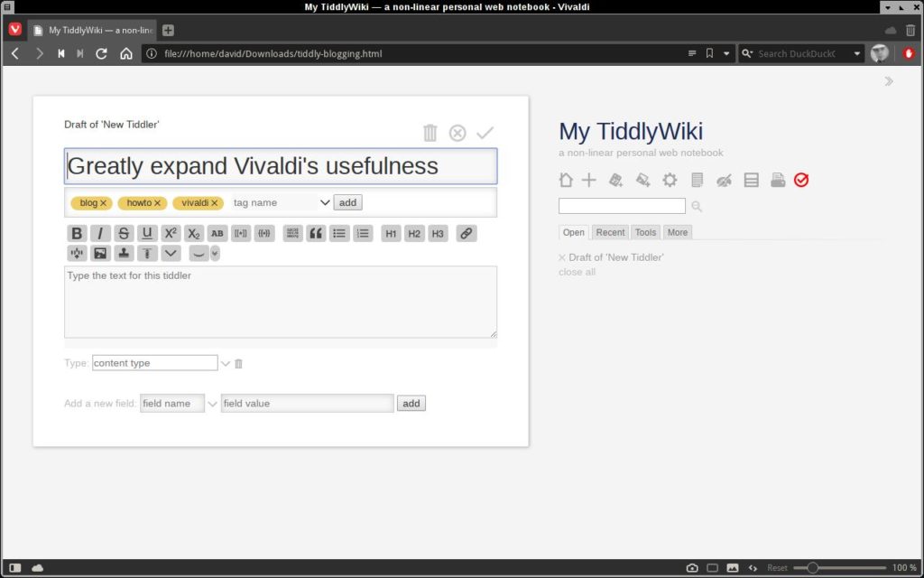Apply Heading 3 with the H3 button
The image size is (924, 578).
pos(438,234)
